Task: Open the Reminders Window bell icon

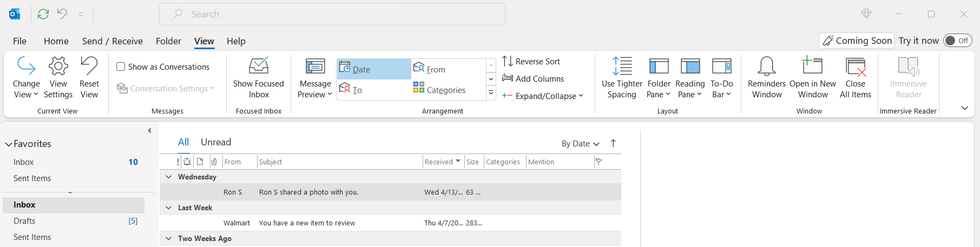Action: (x=766, y=66)
